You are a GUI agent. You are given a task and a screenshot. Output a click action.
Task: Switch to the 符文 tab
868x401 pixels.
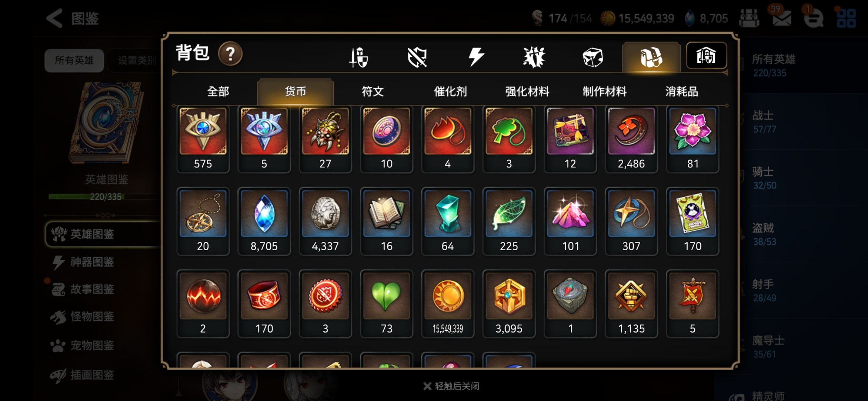point(373,91)
